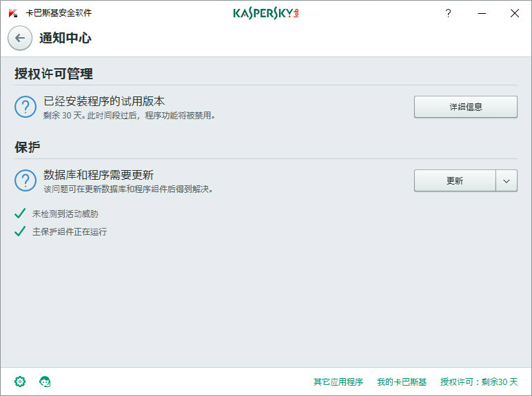Screen dimensions: 532x396
Task: Click the 更新 button
Action: [455, 180]
